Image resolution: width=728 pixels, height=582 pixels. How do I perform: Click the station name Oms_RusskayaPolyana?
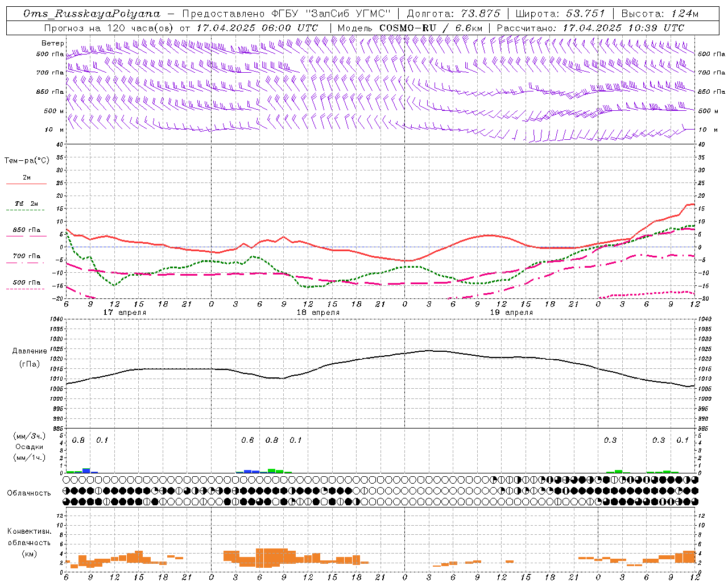tap(92, 14)
